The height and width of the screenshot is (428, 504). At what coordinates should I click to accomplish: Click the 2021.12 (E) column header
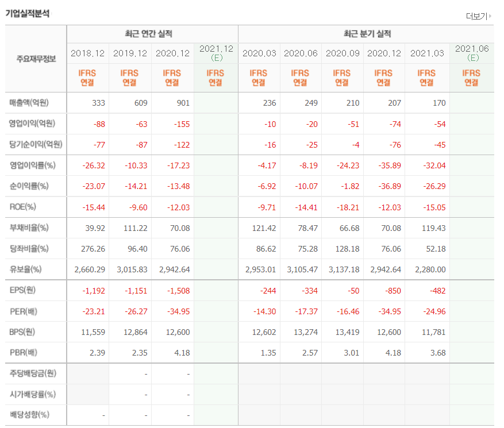216,53
